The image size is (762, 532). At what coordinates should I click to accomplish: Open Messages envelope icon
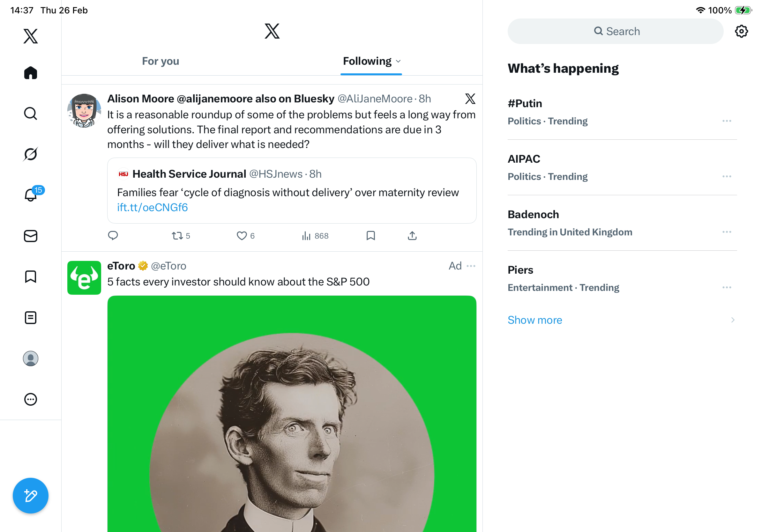[x=31, y=236]
